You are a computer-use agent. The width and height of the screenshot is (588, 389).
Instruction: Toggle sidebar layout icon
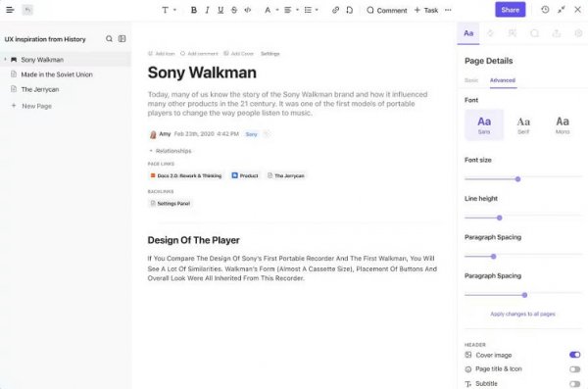click(122, 38)
